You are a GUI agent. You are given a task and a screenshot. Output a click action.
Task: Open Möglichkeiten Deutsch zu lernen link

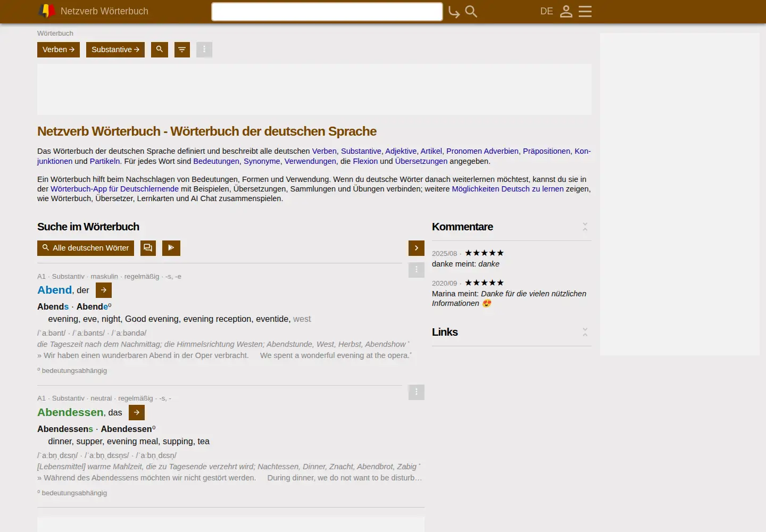pyautogui.click(x=507, y=189)
